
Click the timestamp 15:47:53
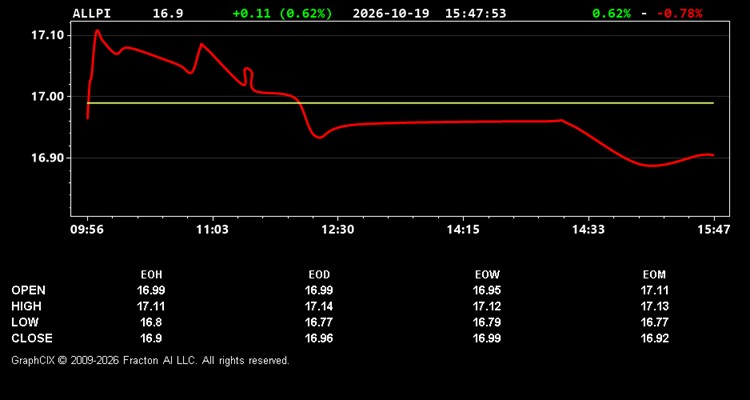475,13
